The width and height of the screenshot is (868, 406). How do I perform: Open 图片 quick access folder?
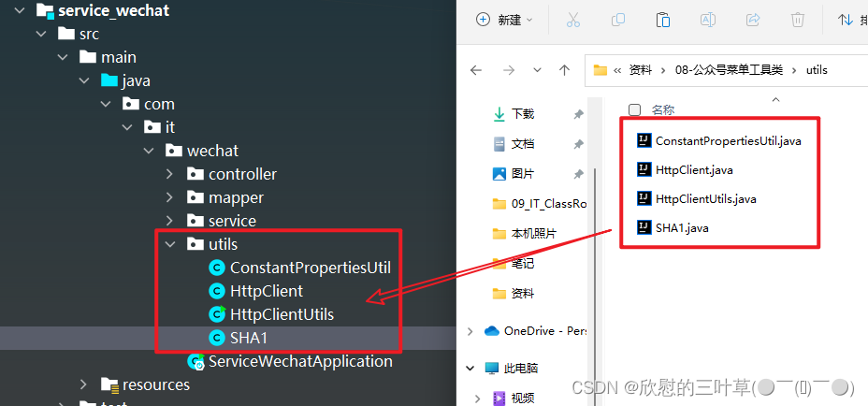[x=514, y=174]
